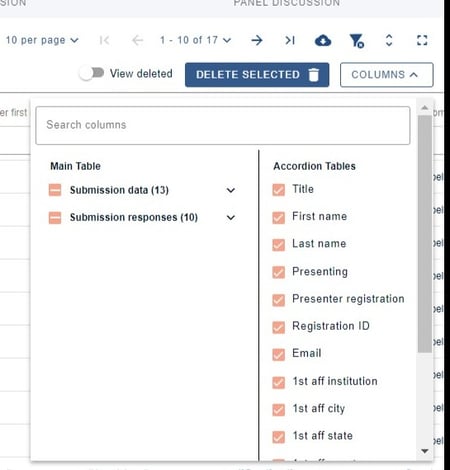Open the filter settings funnel icon

[x=357, y=41]
